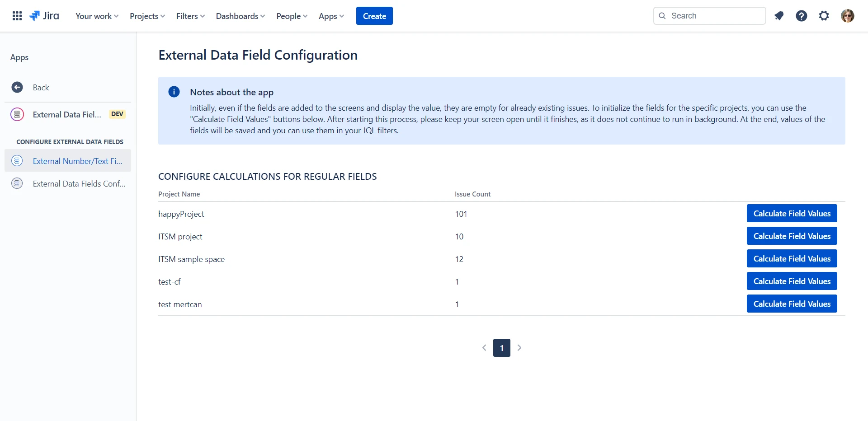Click the info icon in the notes banner
868x421 pixels.
[x=174, y=92]
